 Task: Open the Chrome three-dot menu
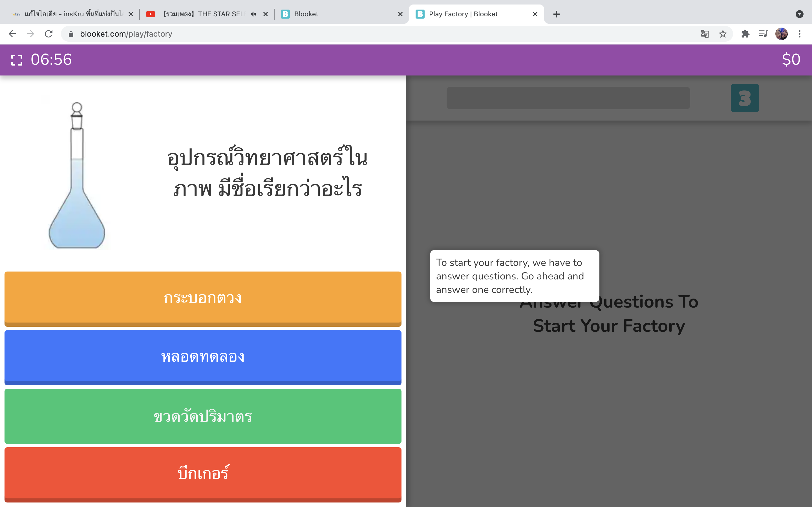tap(800, 34)
